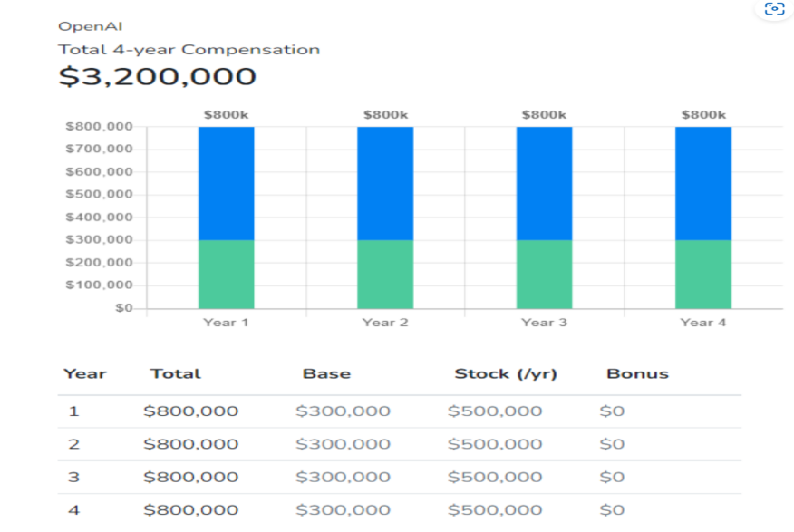Viewport: 794px width, 532px height.
Task: Click the "Total" table column header
Action: (x=176, y=374)
